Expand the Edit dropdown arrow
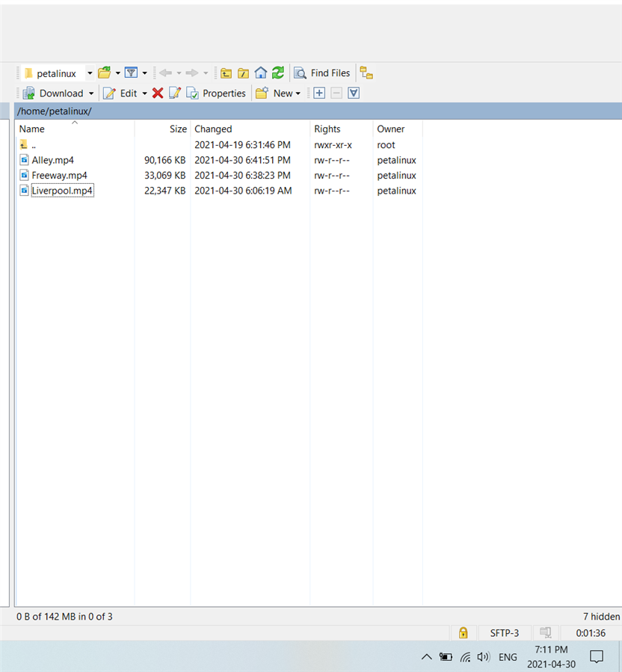The height and width of the screenshot is (672, 622). (x=144, y=93)
